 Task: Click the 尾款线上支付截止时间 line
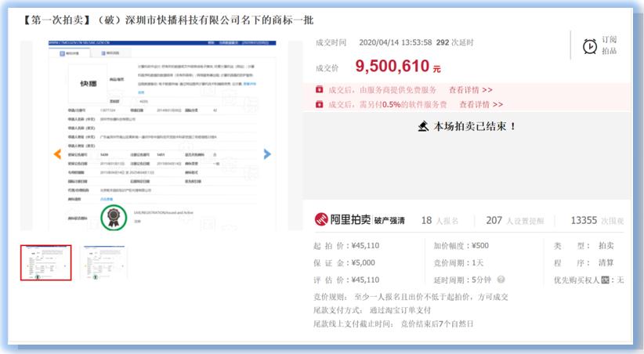393,323
